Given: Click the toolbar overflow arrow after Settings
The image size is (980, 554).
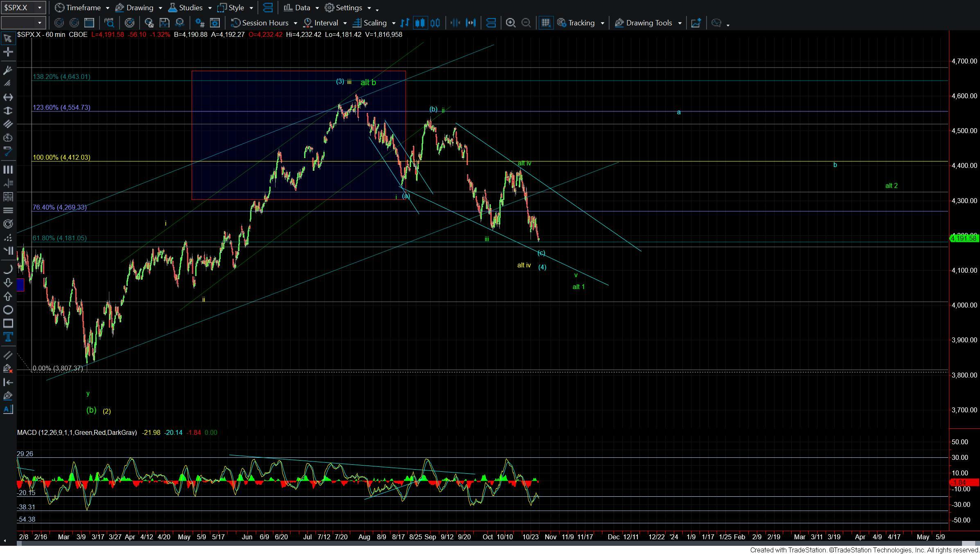Looking at the screenshot, I should (x=377, y=9).
